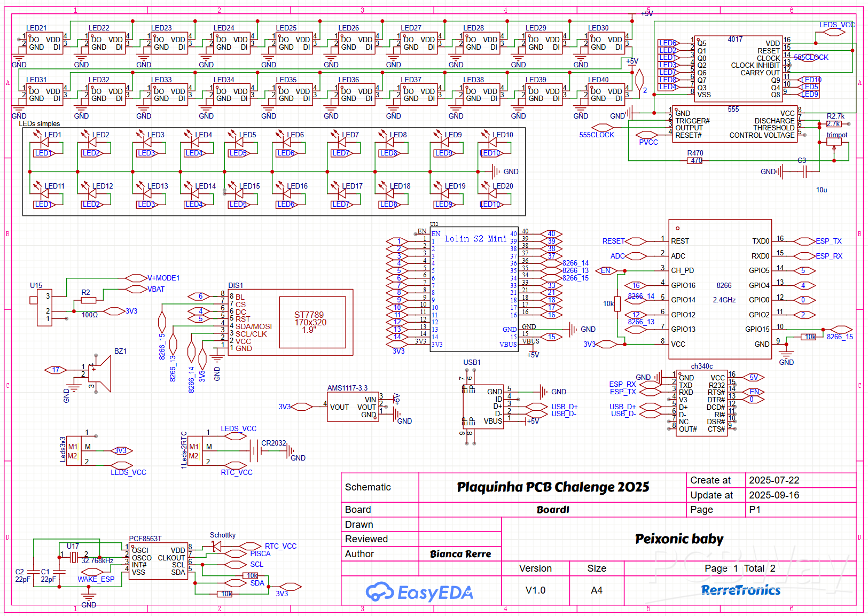This screenshot has width=868, height=616.
Task: Select the AMS1117-3.3 regulator
Action: [353, 407]
